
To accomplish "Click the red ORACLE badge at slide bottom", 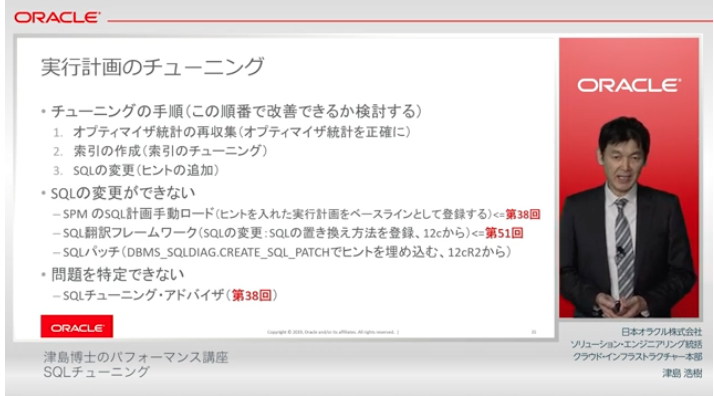I will click(76, 326).
